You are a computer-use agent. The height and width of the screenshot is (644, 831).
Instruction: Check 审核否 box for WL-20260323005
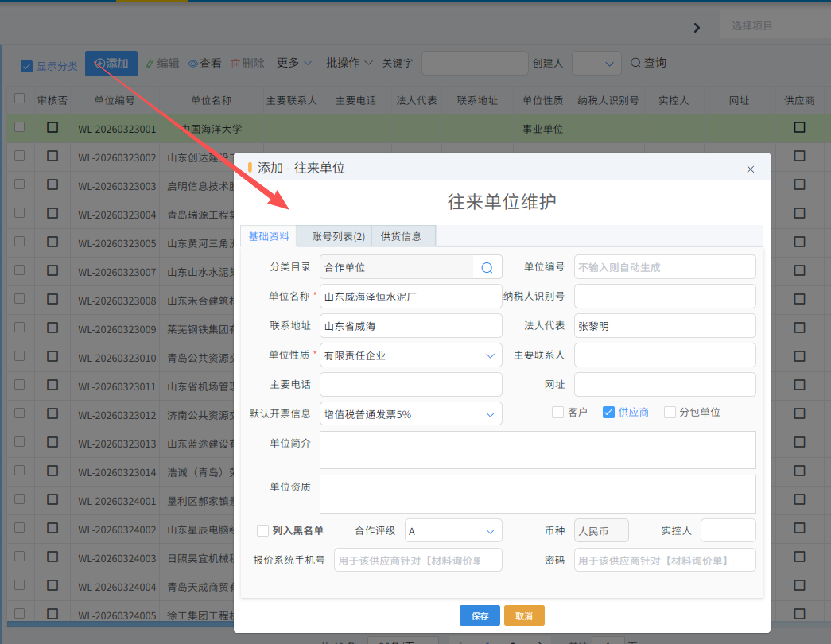pos(52,242)
